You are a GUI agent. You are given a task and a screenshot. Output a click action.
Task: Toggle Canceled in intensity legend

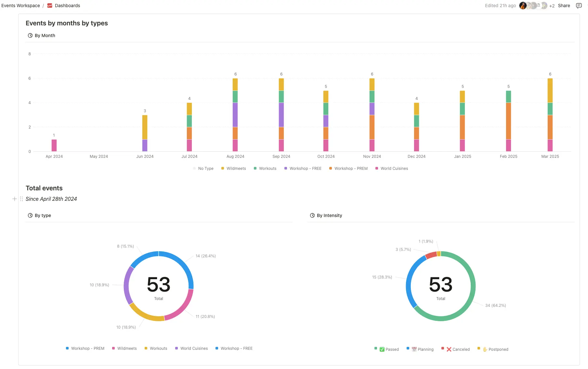click(x=455, y=349)
